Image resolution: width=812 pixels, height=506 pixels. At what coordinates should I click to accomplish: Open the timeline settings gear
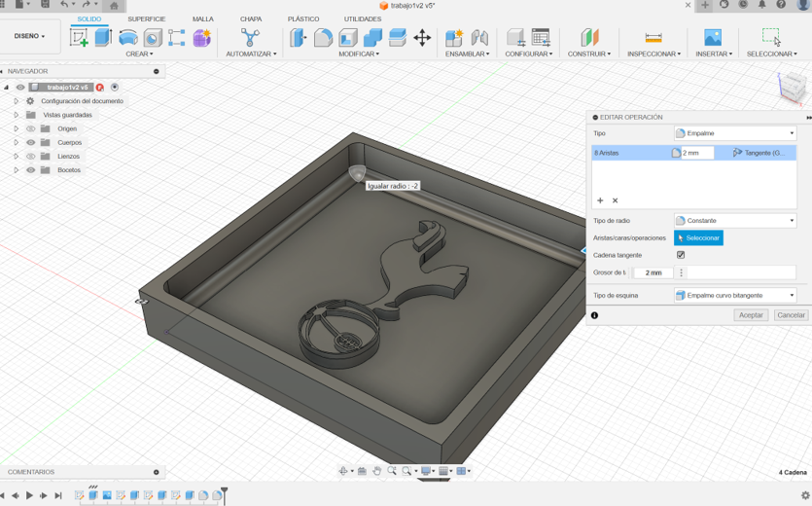[805, 495]
